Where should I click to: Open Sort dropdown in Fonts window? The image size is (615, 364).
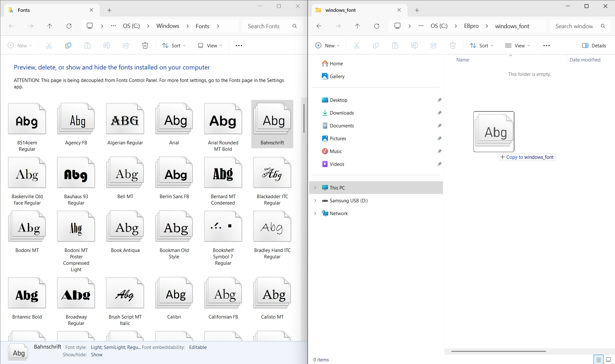(174, 45)
